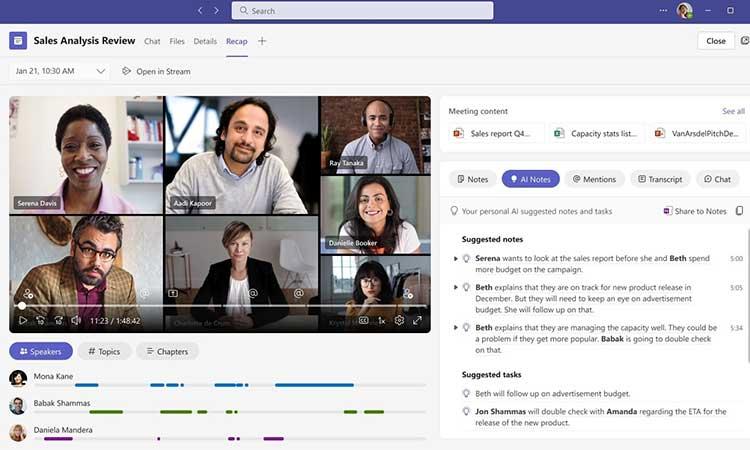This screenshot has width=750, height=450.
Task: Switch to the Topics view
Action: [104, 351]
